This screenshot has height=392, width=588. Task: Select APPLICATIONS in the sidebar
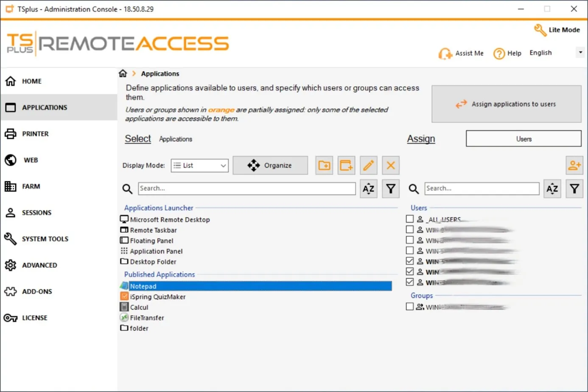(59, 107)
